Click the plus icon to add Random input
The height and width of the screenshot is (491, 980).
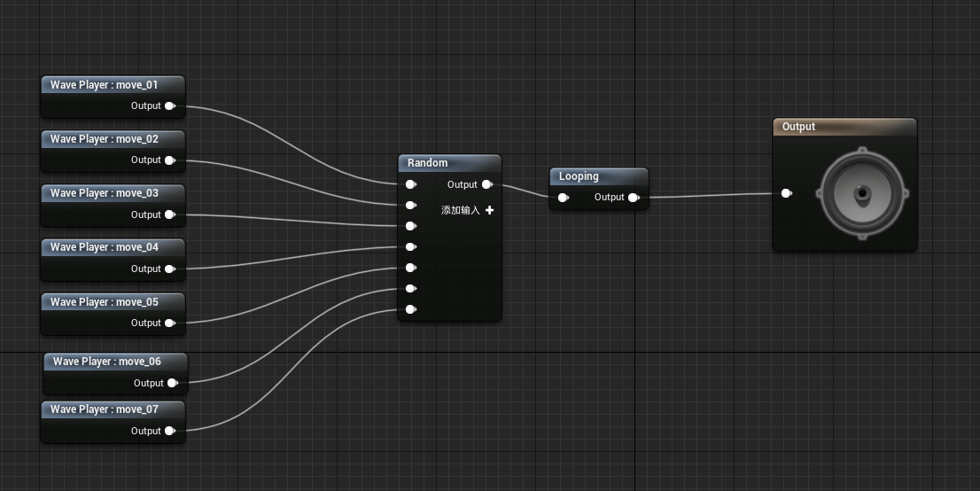coord(489,210)
